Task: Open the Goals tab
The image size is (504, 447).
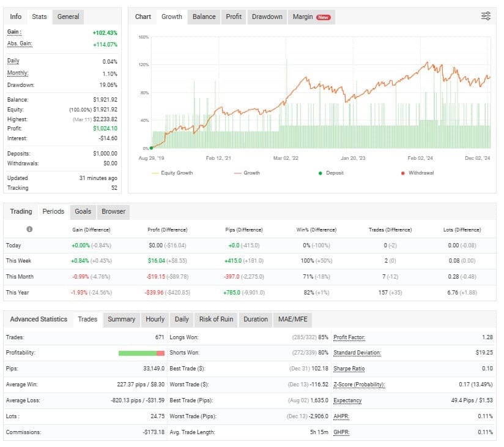Action: click(x=83, y=211)
